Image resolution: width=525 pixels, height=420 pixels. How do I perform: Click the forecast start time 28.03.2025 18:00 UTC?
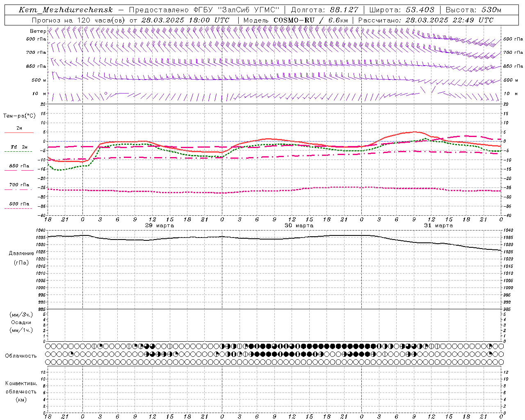point(185,20)
